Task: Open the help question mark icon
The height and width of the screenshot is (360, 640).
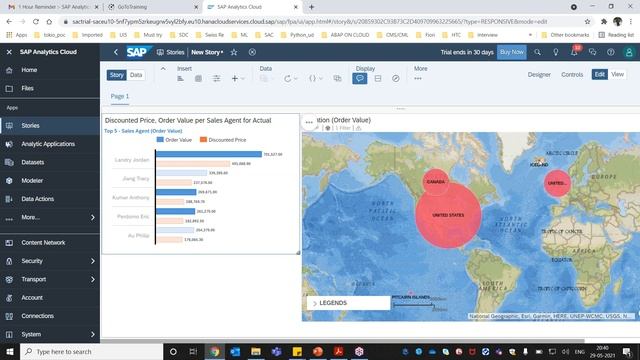Action: (x=611, y=52)
